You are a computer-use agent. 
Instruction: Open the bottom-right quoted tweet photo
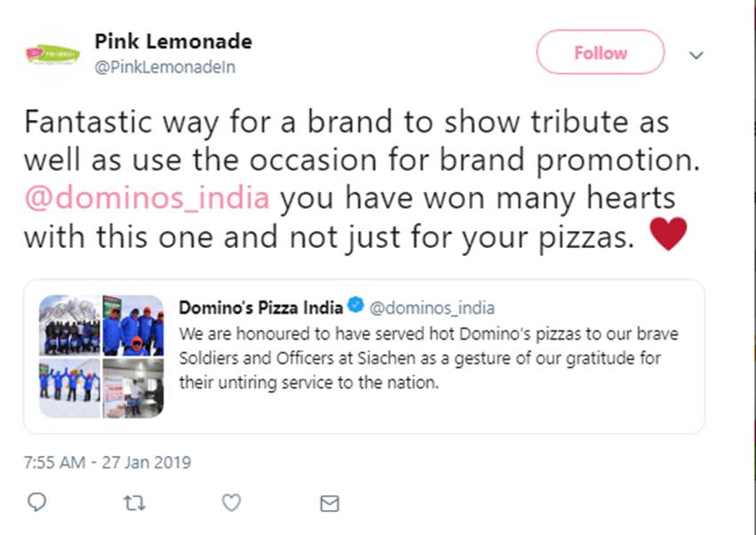tap(133, 387)
